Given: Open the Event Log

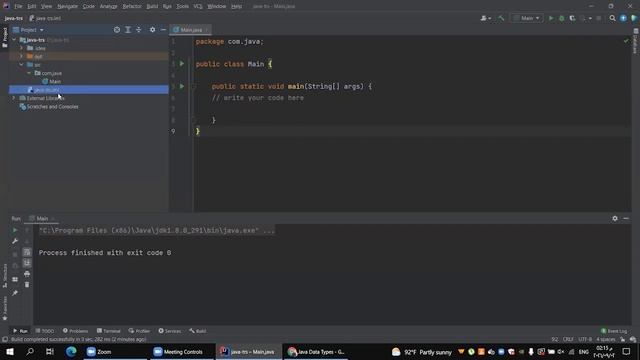Looking at the screenshot, I should (614, 331).
